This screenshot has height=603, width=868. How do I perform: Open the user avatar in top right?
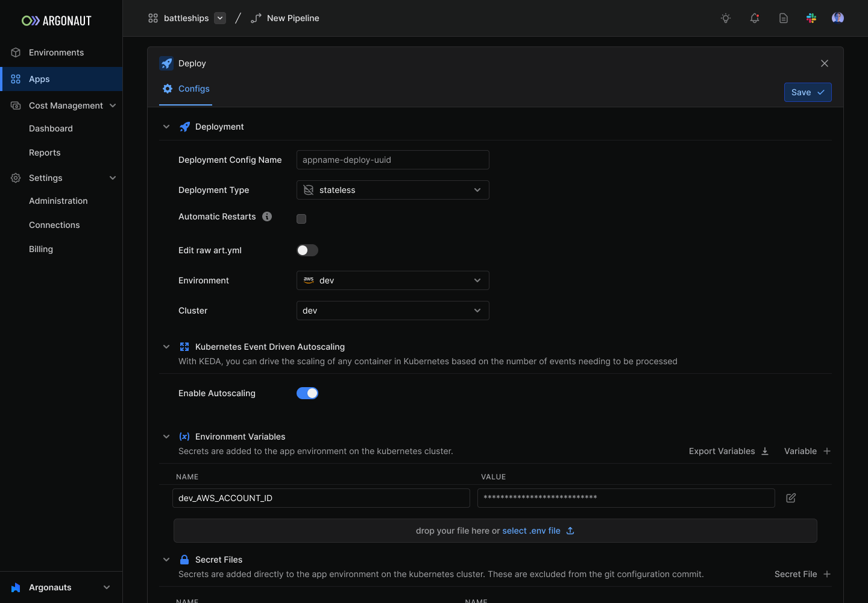click(x=838, y=17)
